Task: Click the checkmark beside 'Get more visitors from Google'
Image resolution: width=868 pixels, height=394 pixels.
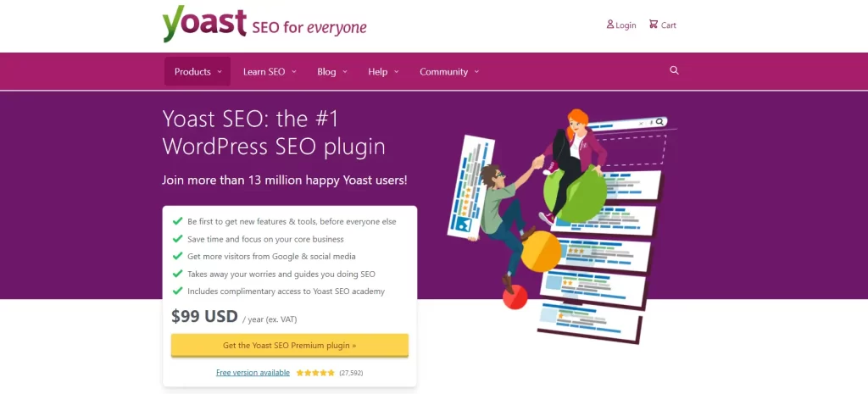Action: coord(177,256)
